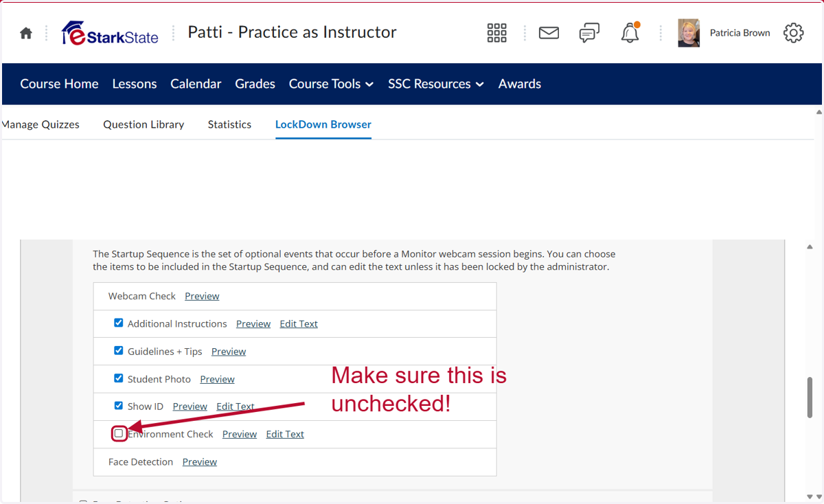Preview the Show ID step
The width and height of the screenshot is (824, 504).
(190, 406)
